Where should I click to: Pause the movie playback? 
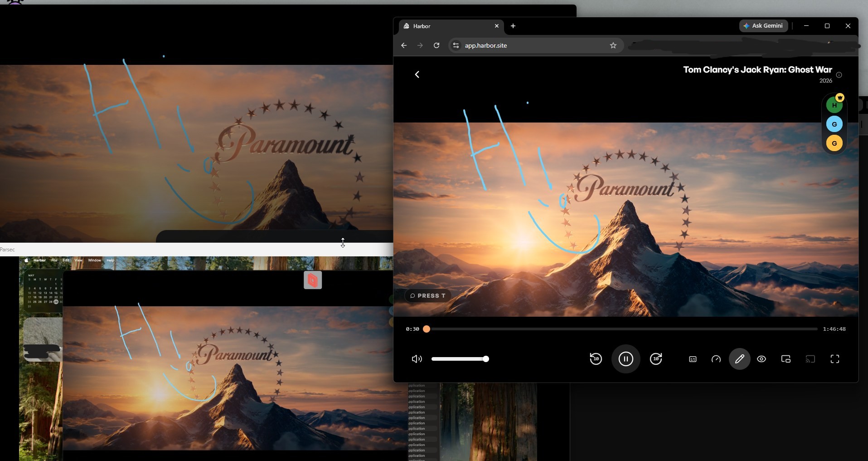point(626,359)
